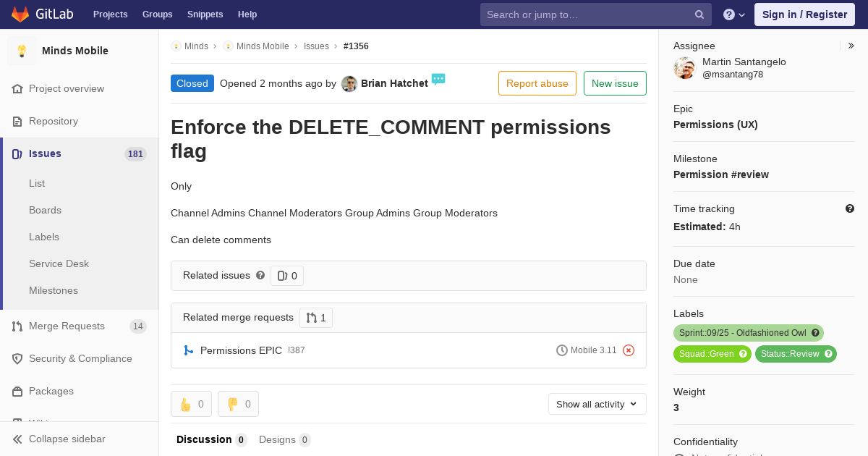
Task: Click the thumbs down reaction
Action: pos(238,404)
